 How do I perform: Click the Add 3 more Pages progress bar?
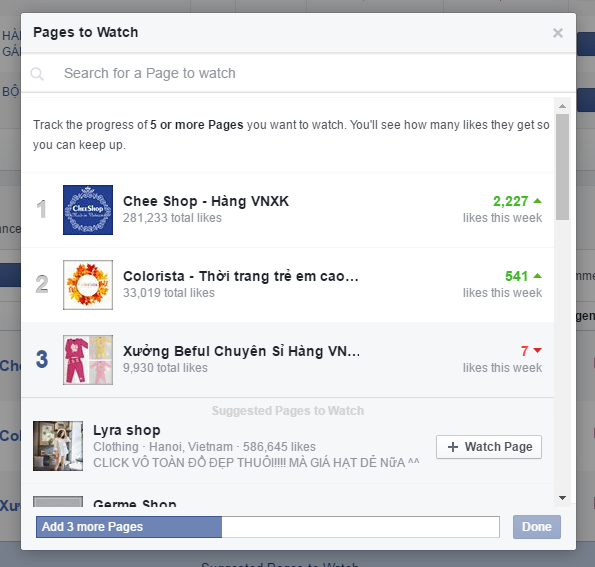click(268, 527)
